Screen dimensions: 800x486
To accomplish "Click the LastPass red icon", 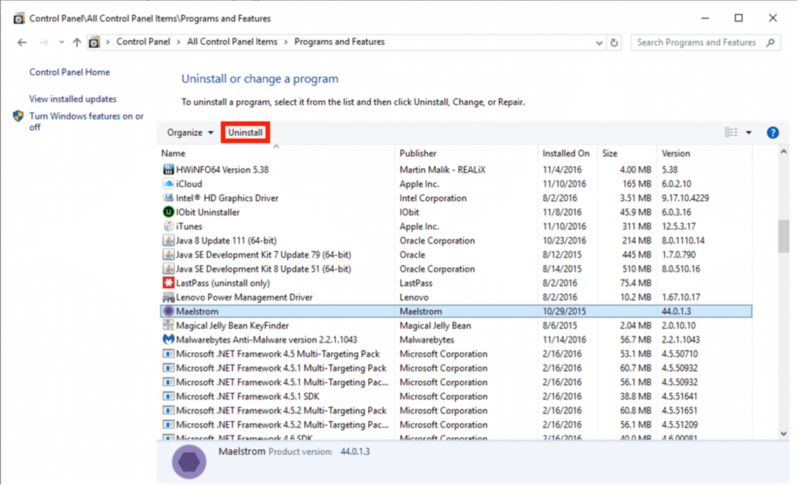I will click(168, 283).
